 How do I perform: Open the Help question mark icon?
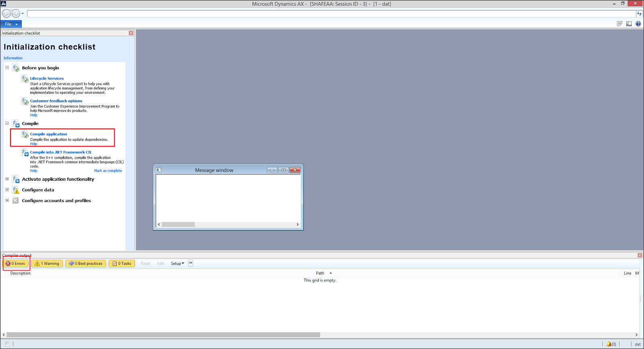[638, 24]
